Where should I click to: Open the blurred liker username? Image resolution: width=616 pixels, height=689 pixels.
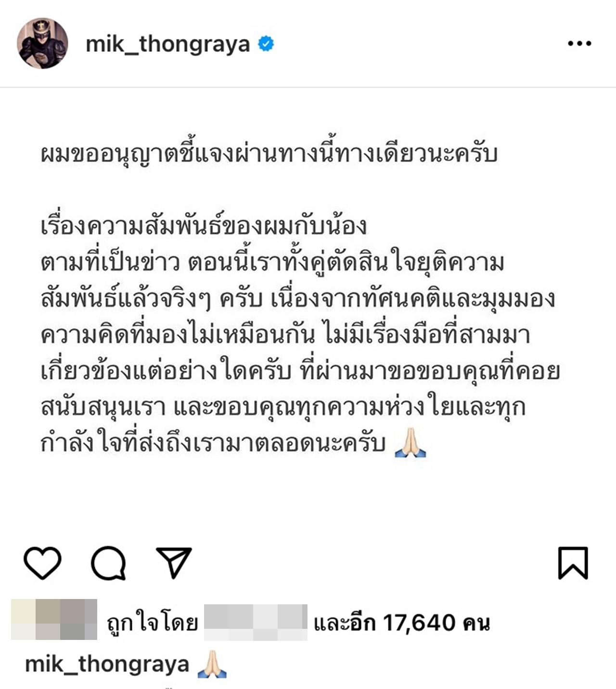click(x=256, y=623)
